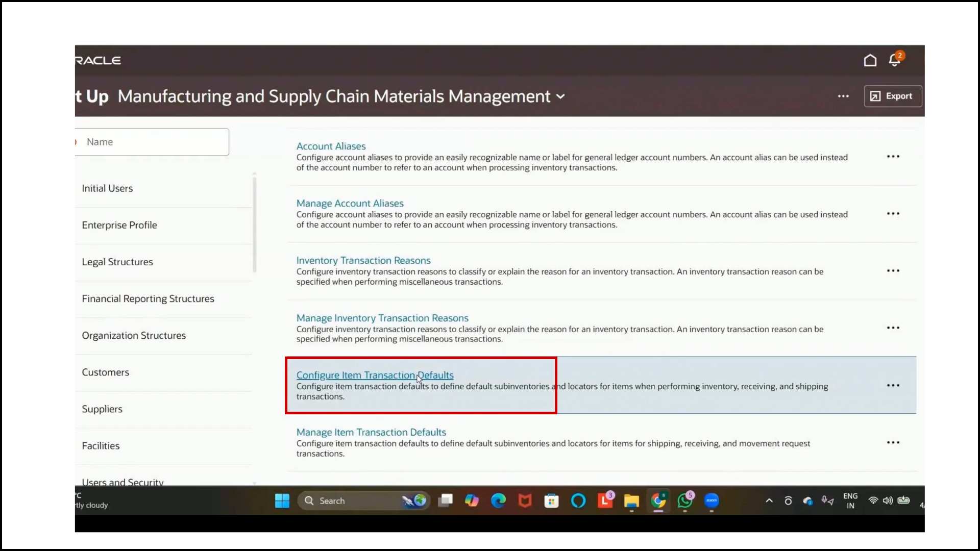This screenshot has width=980, height=551.
Task: Open the Windows Start menu
Action: (282, 500)
